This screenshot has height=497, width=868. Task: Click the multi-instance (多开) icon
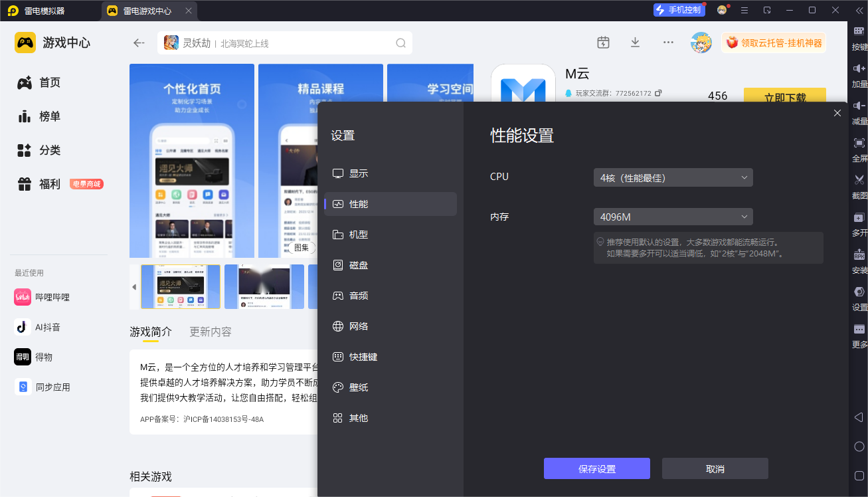click(859, 218)
